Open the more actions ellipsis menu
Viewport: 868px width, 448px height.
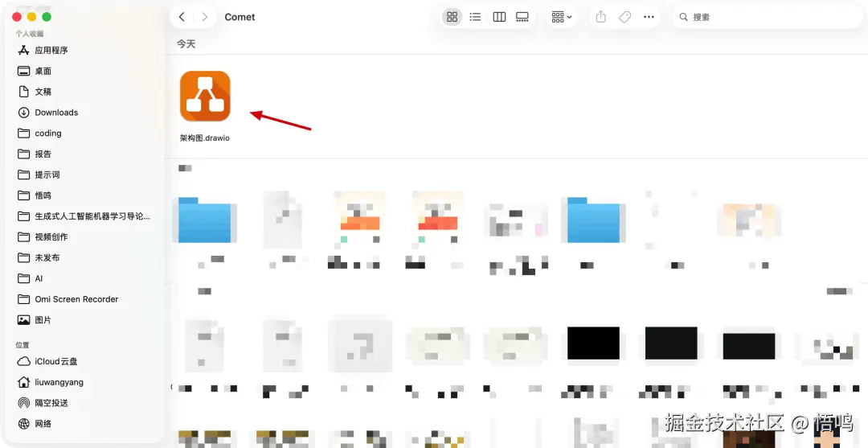649,17
